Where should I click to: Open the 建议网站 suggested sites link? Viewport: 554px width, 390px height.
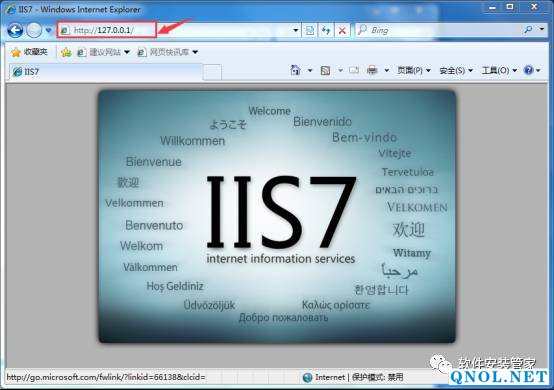click(x=104, y=52)
